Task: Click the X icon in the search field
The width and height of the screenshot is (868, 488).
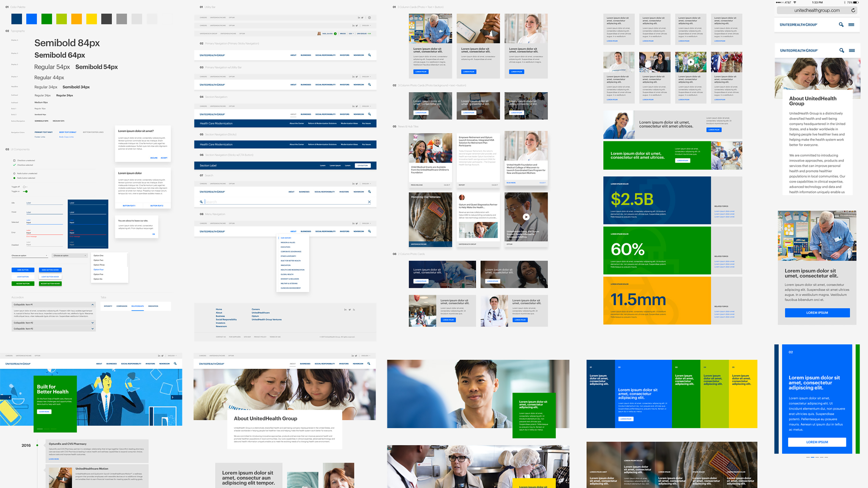Action: click(x=369, y=202)
